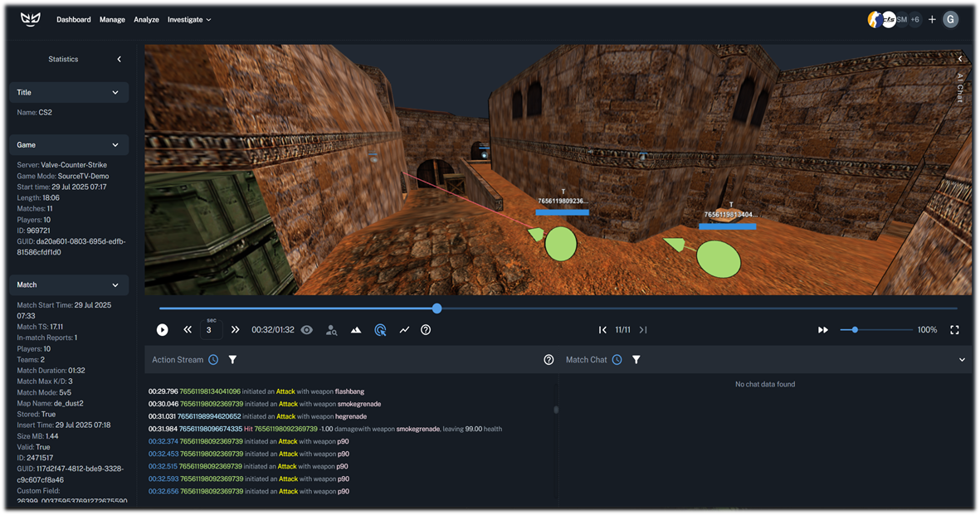Click the owl logo in the header

coord(30,19)
